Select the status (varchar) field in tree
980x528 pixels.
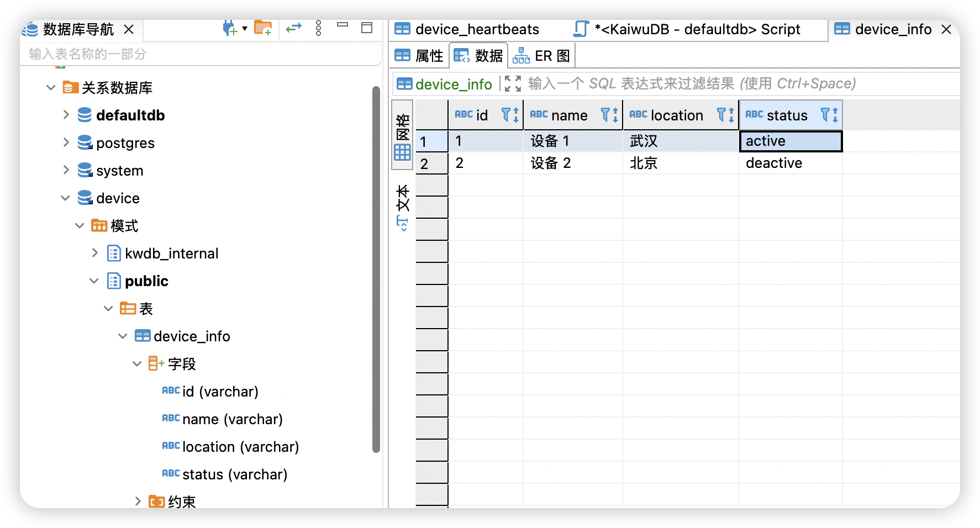pos(234,474)
